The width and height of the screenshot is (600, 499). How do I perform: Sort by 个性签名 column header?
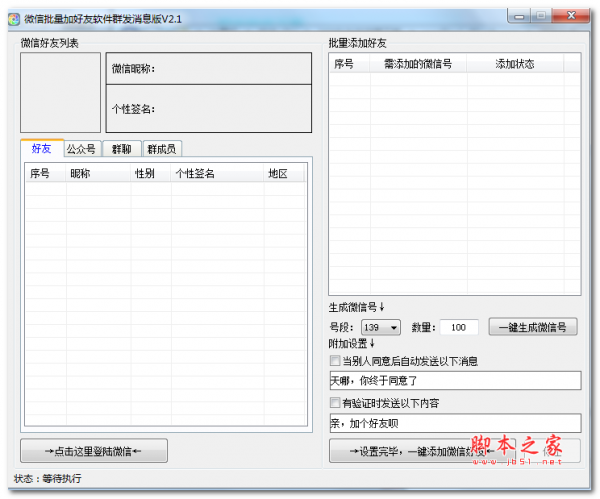click(x=217, y=173)
